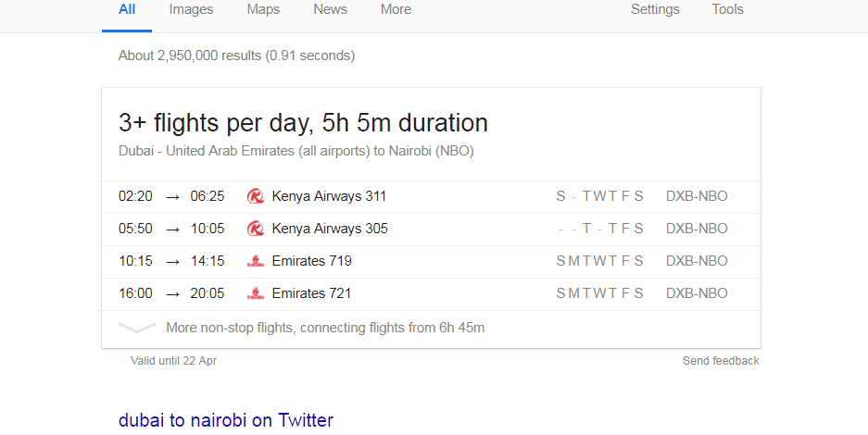868x435 pixels.
Task: Go to the News tab
Action: coord(330,9)
